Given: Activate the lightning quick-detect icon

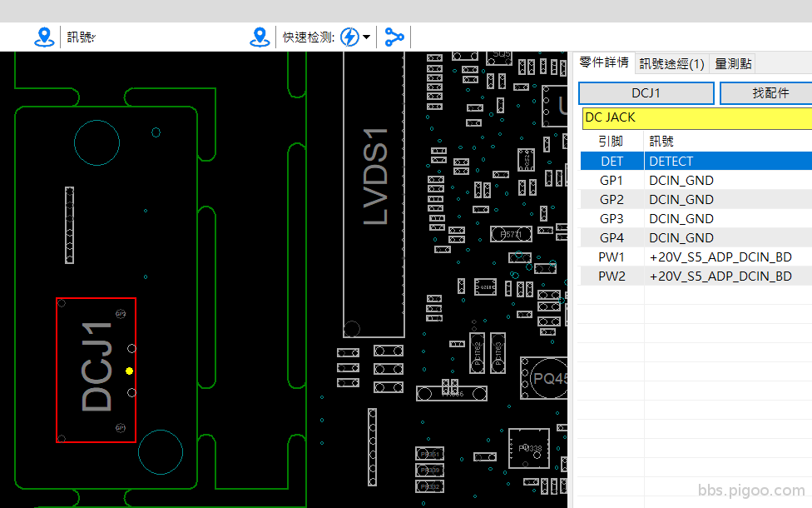Looking at the screenshot, I should click(350, 37).
